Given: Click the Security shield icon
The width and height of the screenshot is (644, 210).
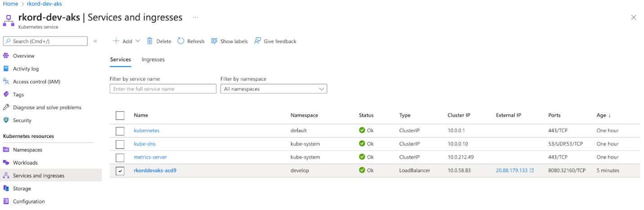Looking at the screenshot, I should 6,120.
